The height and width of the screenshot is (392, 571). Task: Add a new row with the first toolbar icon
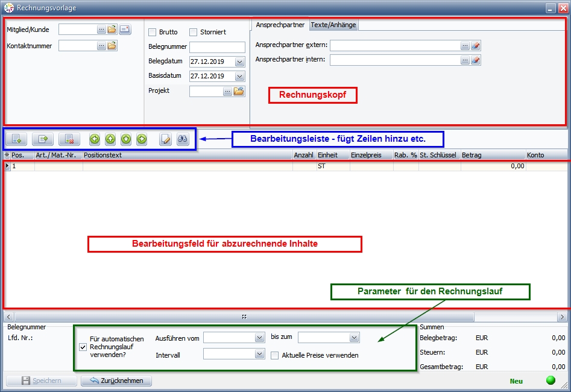[16, 139]
